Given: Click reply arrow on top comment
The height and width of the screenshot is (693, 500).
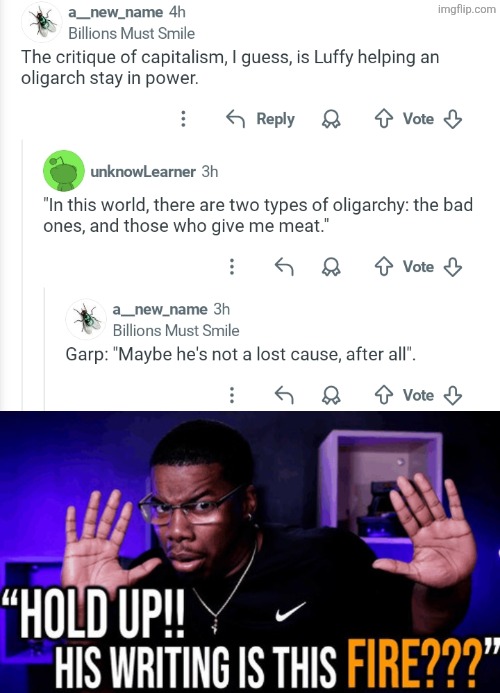Looking at the screenshot, I should [235, 118].
